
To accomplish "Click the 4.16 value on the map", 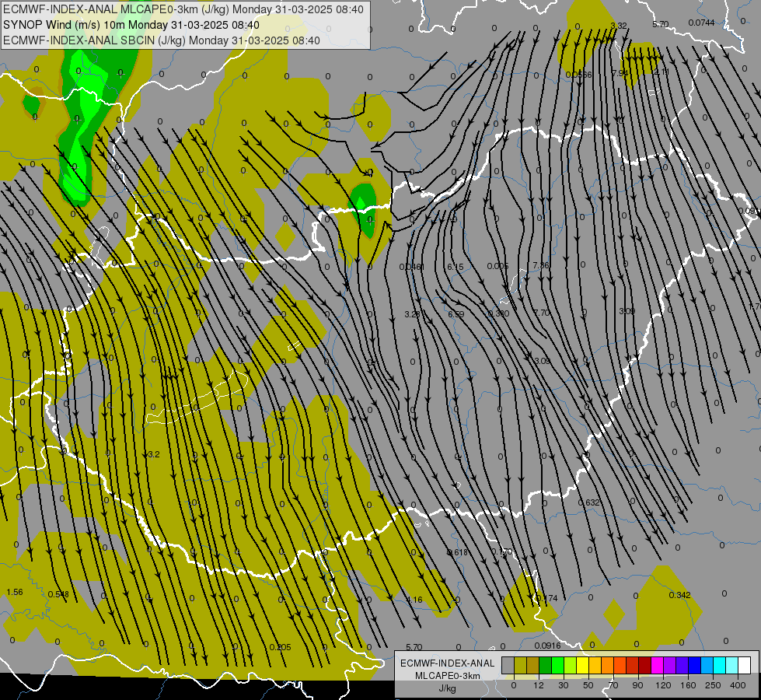I will 414,600.
